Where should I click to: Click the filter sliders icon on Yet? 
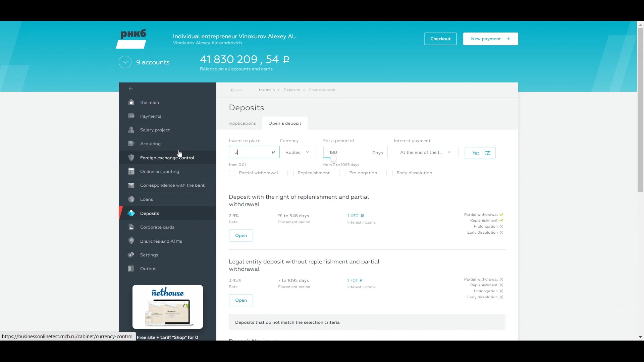[488, 153]
